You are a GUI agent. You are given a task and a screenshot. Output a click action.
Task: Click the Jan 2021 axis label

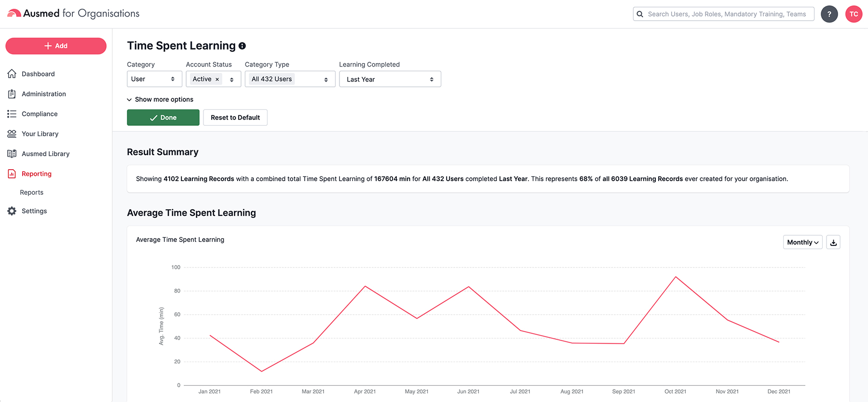click(210, 391)
